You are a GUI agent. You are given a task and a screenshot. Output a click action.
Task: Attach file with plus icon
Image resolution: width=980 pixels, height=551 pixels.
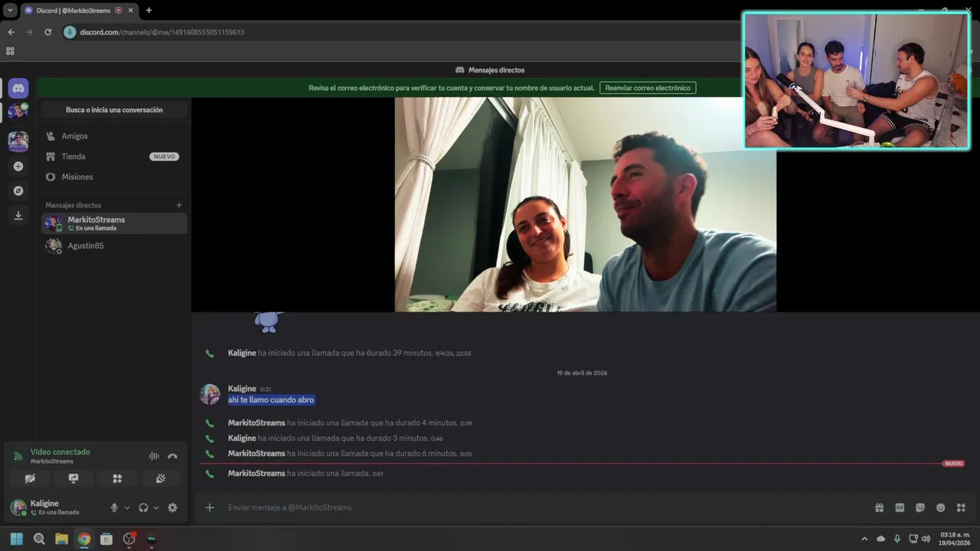coord(210,507)
